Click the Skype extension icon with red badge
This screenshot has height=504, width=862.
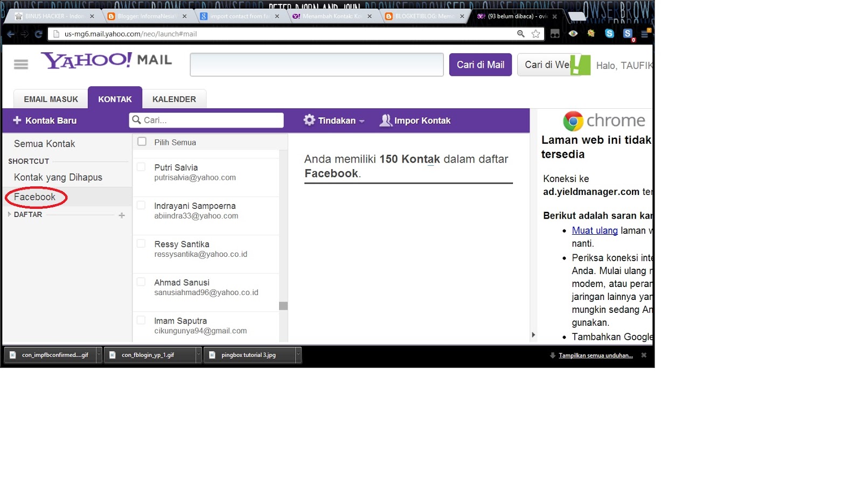point(628,34)
